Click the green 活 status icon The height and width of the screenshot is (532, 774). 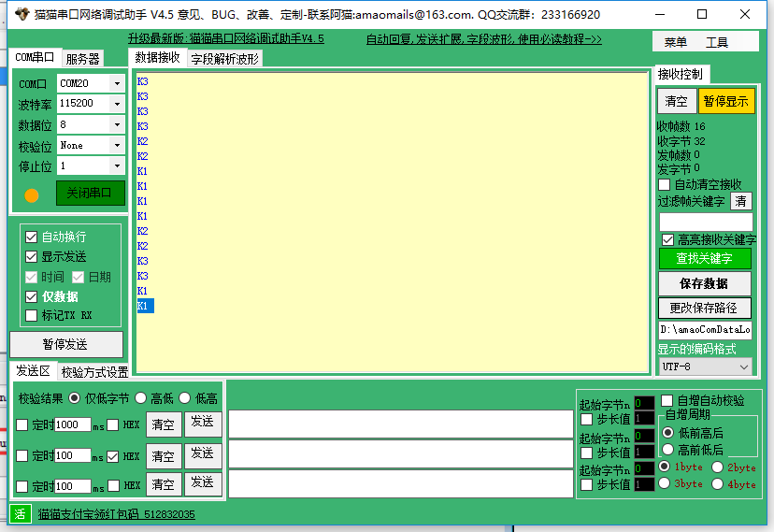[21, 513]
